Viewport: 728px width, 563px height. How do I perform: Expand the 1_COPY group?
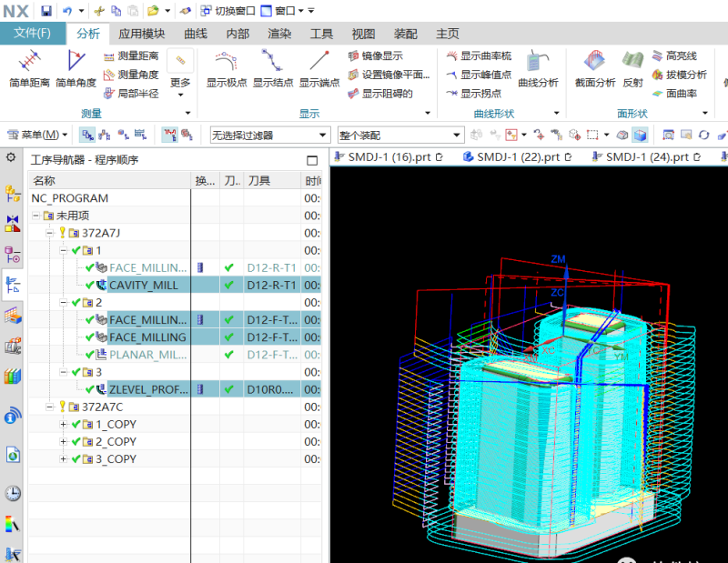coord(63,424)
